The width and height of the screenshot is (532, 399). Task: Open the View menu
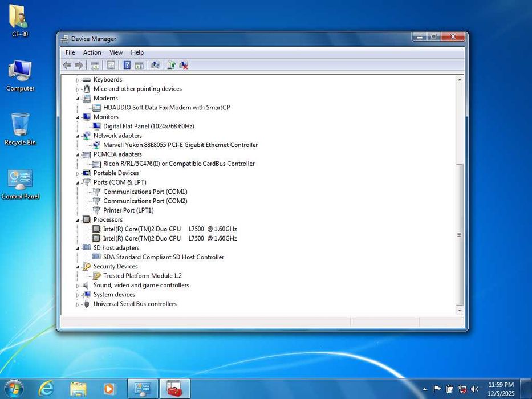(x=116, y=52)
